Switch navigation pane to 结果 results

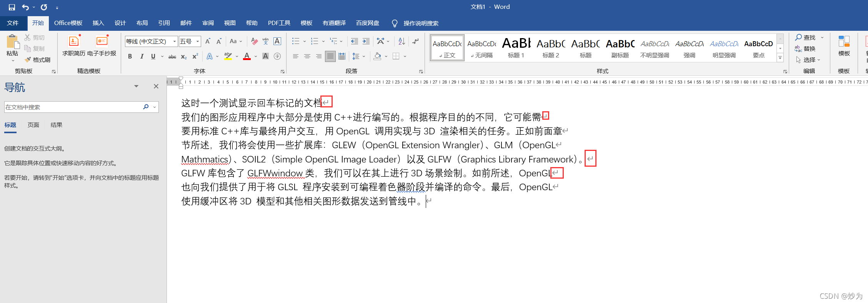pyautogui.click(x=57, y=125)
